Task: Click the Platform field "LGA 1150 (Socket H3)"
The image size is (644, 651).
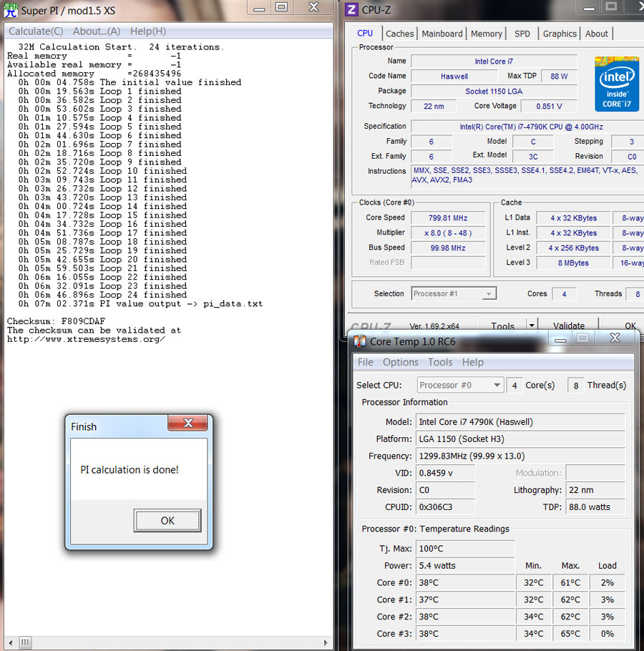Action: 520,439
